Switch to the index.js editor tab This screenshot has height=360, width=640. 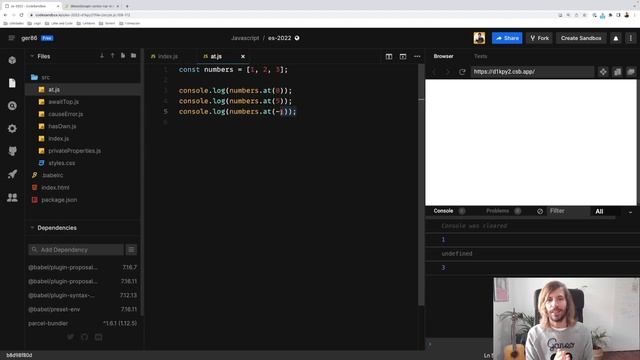click(164, 56)
